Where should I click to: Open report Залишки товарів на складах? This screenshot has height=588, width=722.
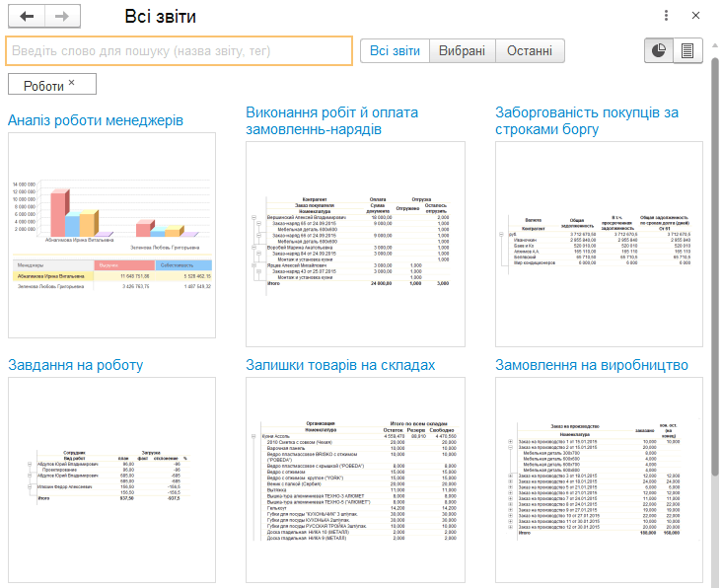[x=340, y=365]
